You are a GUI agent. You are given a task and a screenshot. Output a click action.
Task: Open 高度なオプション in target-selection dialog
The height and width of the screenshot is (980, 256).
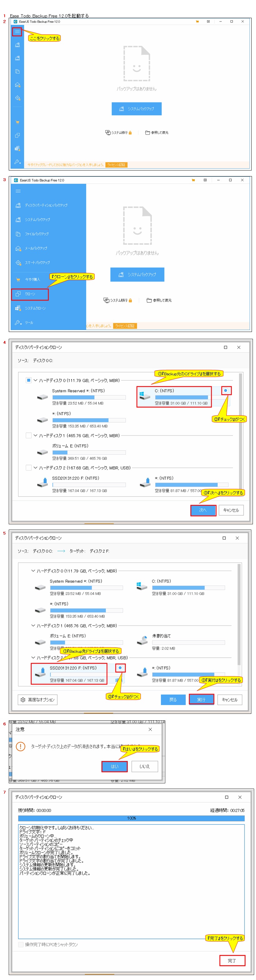(38, 699)
